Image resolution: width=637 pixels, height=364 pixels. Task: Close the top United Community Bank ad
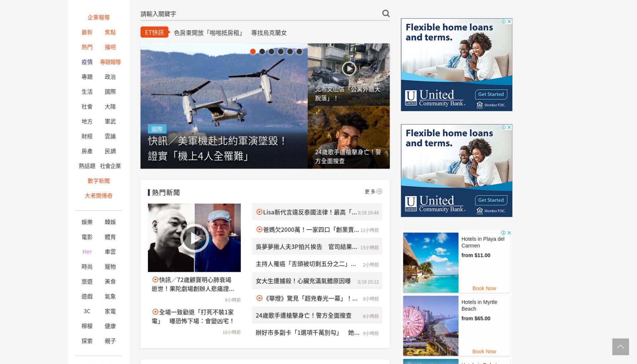pyautogui.click(x=509, y=22)
